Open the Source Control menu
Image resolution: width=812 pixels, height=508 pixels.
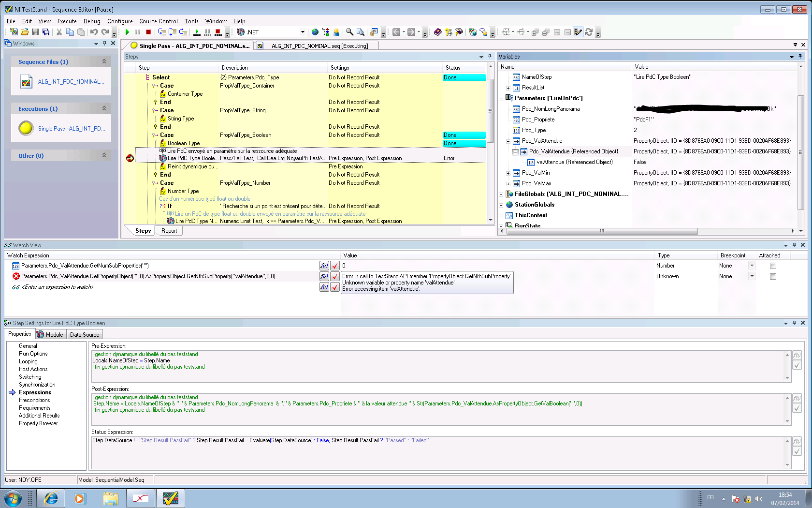tap(159, 21)
